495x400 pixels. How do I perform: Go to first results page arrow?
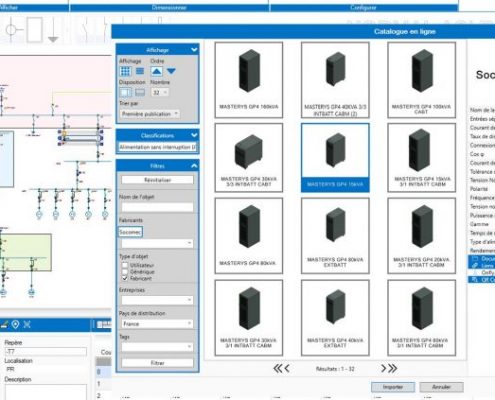click(x=277, y=368)
